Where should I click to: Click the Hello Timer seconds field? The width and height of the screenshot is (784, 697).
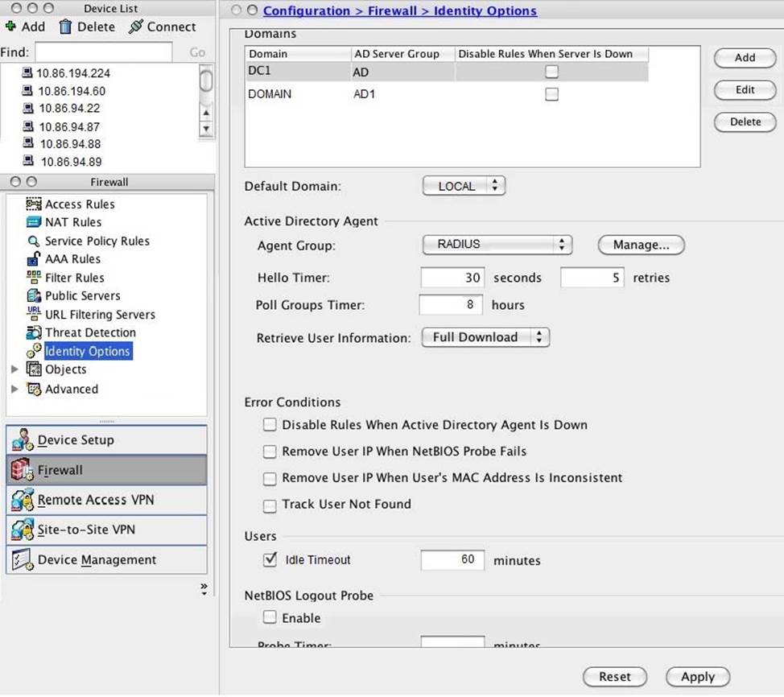click(452, 278)
